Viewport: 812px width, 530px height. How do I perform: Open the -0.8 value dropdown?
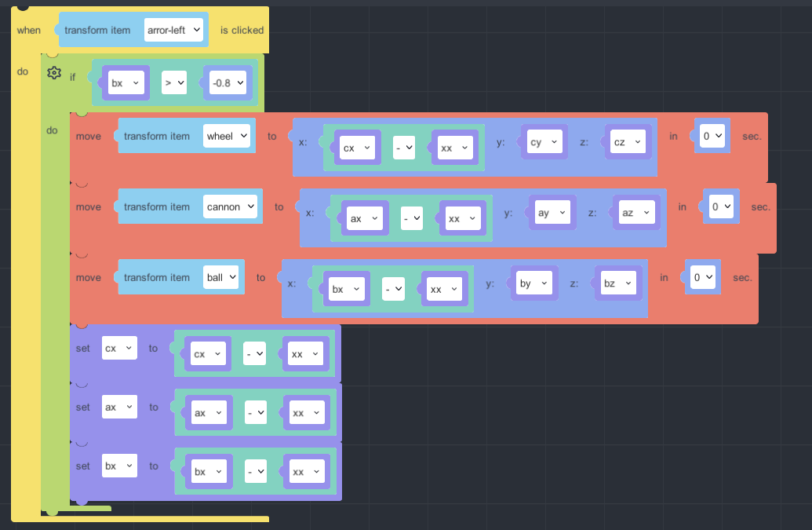click(x=228, y=82)
